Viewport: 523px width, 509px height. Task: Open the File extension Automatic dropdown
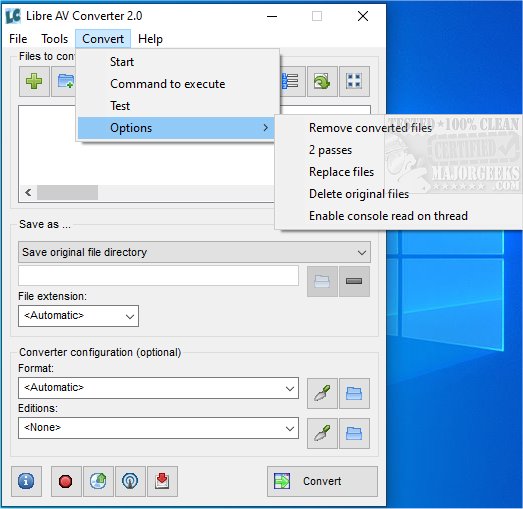point(78,316)
